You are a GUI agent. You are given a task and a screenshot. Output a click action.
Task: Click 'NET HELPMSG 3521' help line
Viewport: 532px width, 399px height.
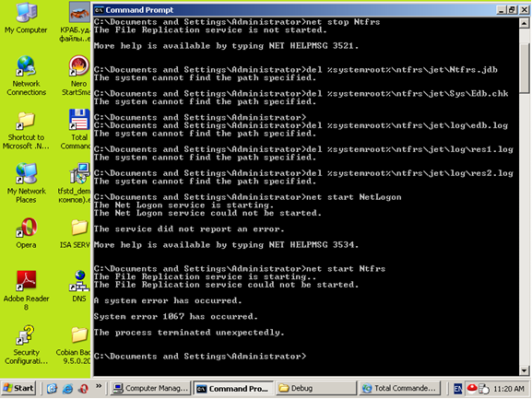[226, 46]
